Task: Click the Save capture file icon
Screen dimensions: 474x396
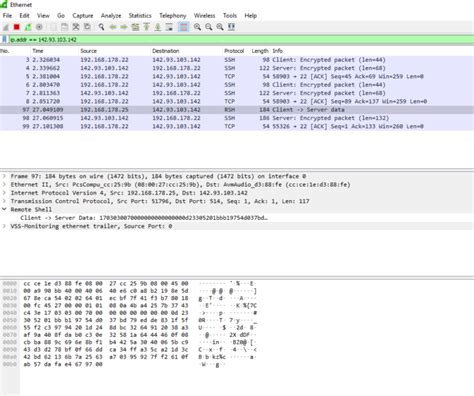Action: (x=65, y=27)
